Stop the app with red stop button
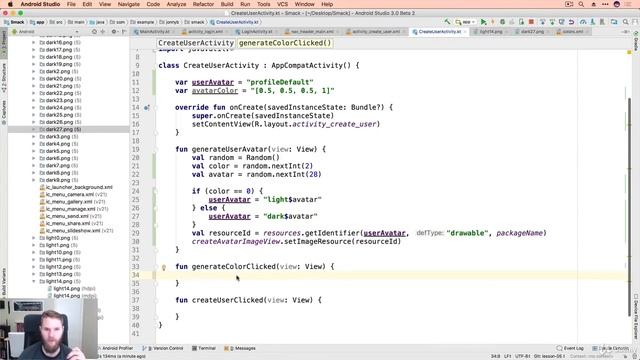640x360 pixels. coord(531,22)
